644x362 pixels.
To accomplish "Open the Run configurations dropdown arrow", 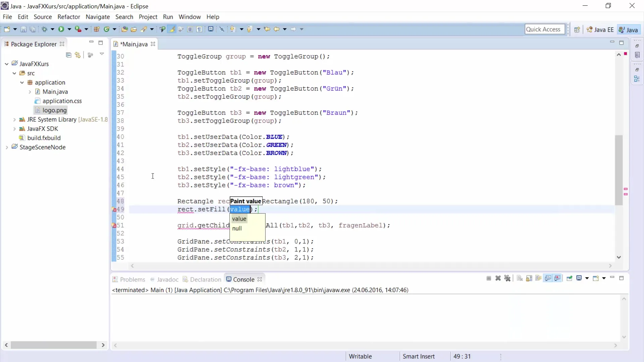I will 69,29.
